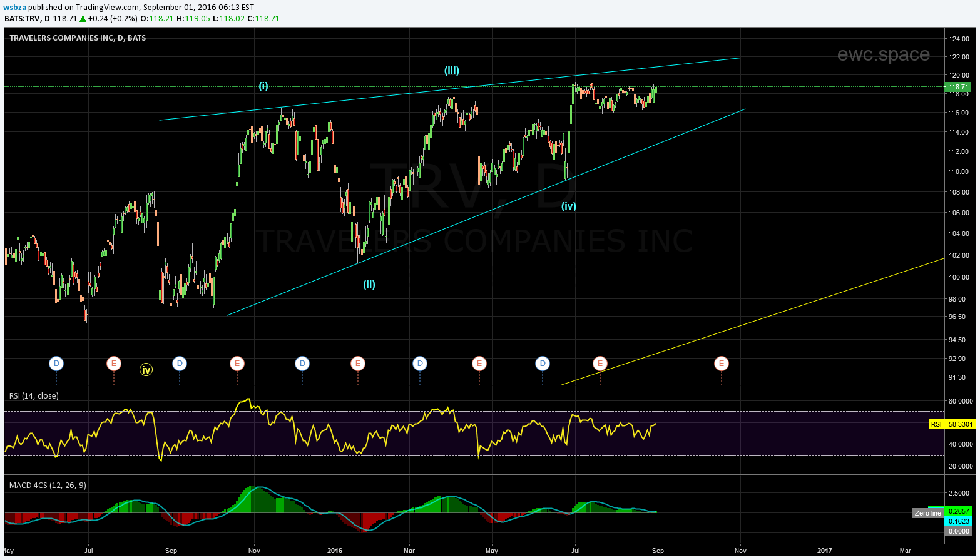
Task: Click the D dividend marker below wave (iv)
Action: [543, 364]
